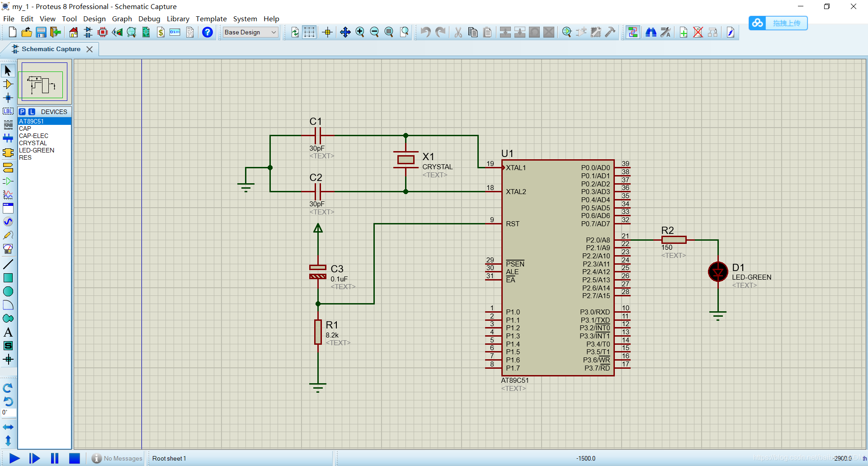
Task: Click the blue cloud upload button
Action: click(778, 23)
